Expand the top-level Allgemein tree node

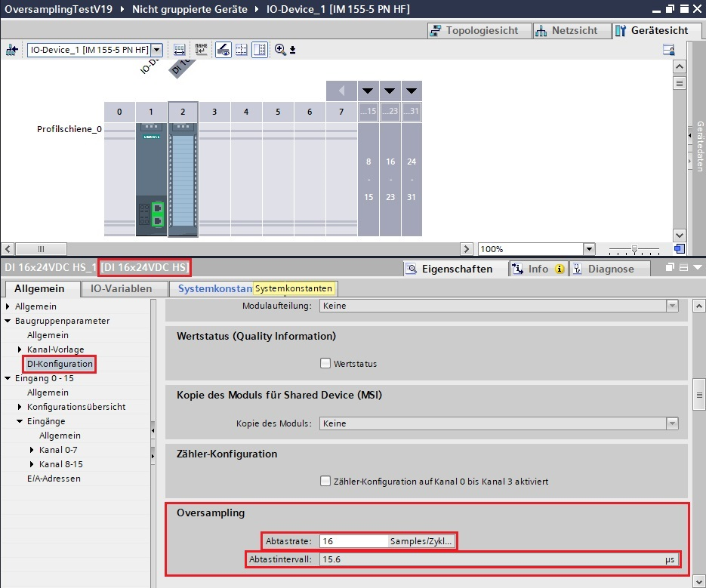pyautogui.click(x=8, y=306)
